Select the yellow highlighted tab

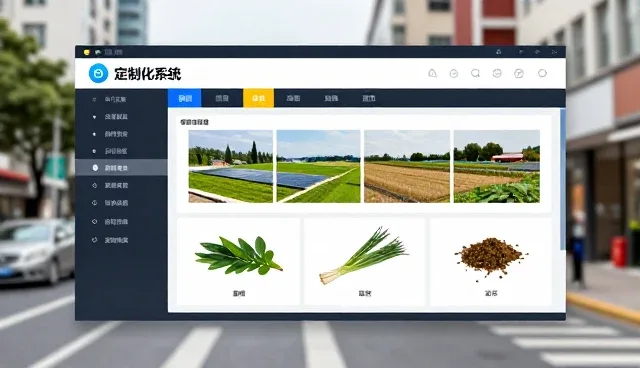click(258, 98)
